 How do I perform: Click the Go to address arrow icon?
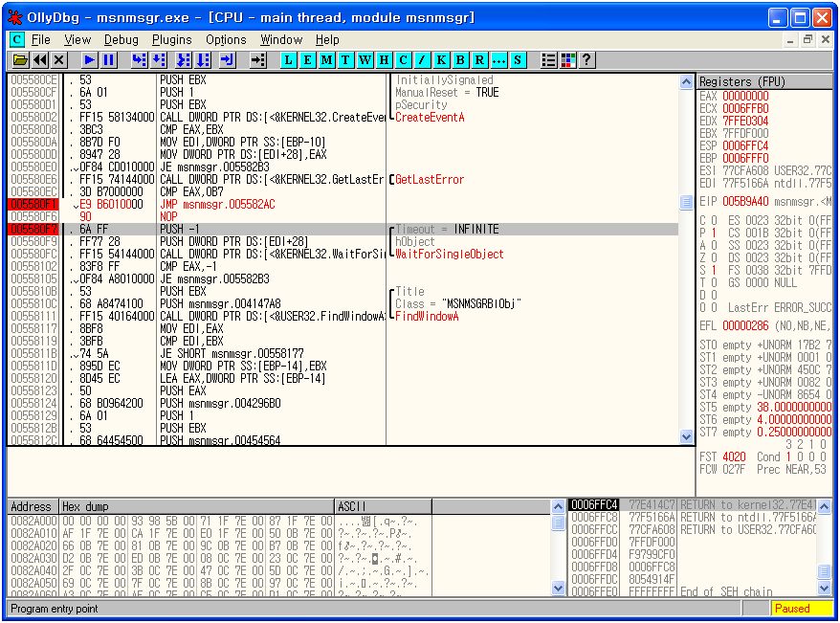258,60
